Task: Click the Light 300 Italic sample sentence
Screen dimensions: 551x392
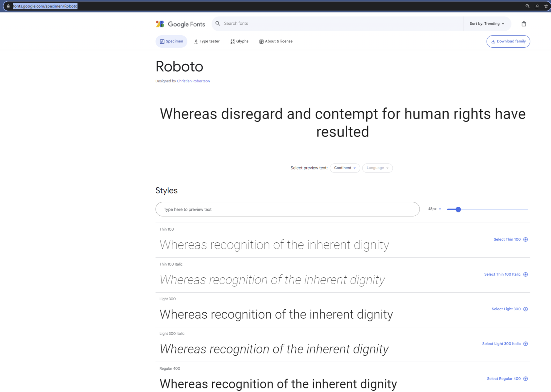Action: point(274,349)
